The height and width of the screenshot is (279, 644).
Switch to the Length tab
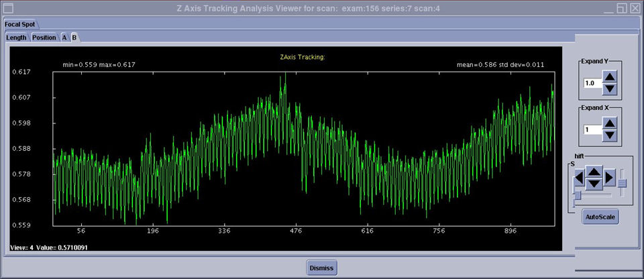(16, 38)
